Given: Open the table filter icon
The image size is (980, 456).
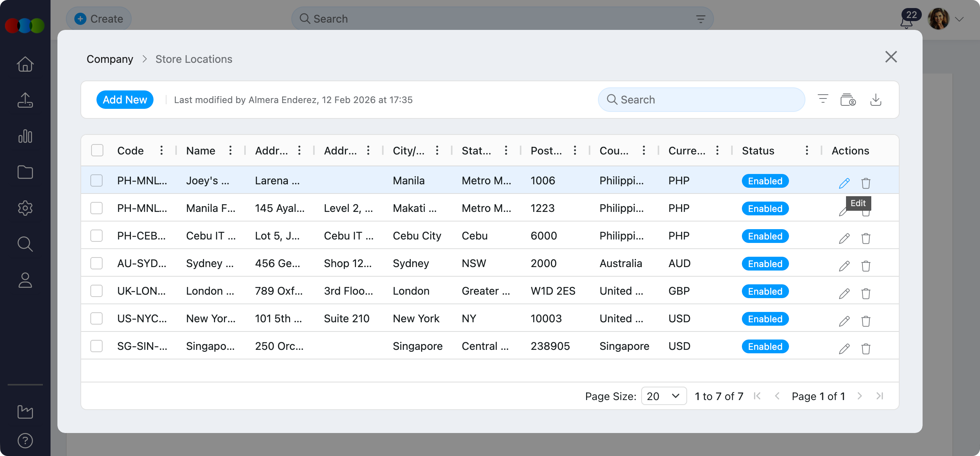Looking at the screenshot, I should point(823,99).
